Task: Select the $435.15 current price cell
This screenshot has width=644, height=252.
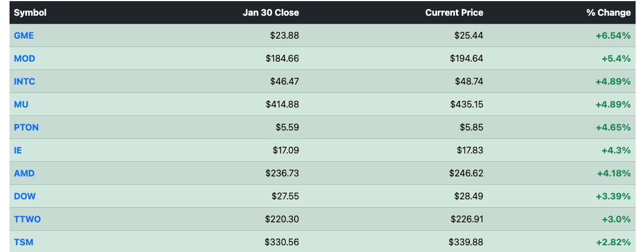Action: click(x=467, y=105)
